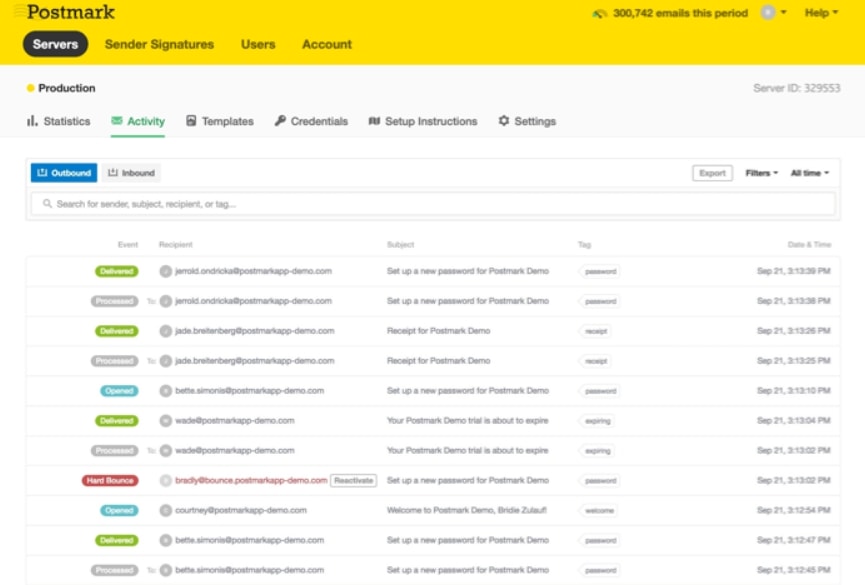Click the search magnifier icon
This screenshot has width=865, height=585.
point(47,204)
